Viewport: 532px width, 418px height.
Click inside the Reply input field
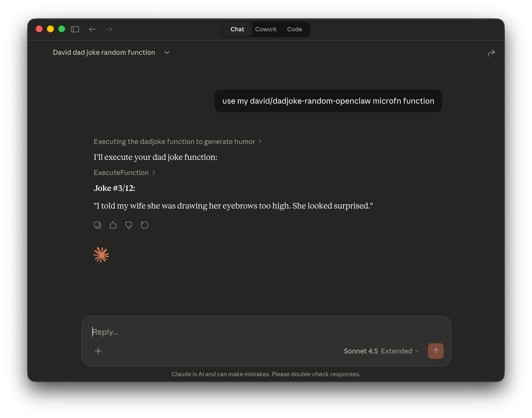(172, 332)
